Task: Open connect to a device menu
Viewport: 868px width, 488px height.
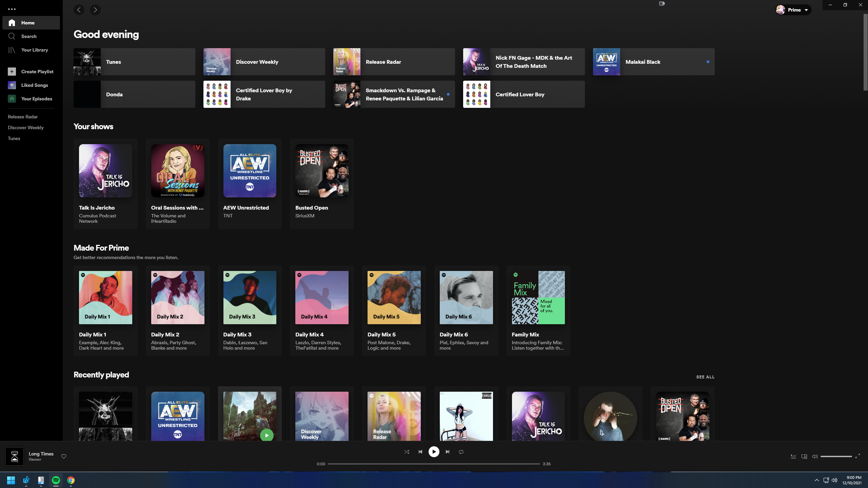Action: [804, 456]
